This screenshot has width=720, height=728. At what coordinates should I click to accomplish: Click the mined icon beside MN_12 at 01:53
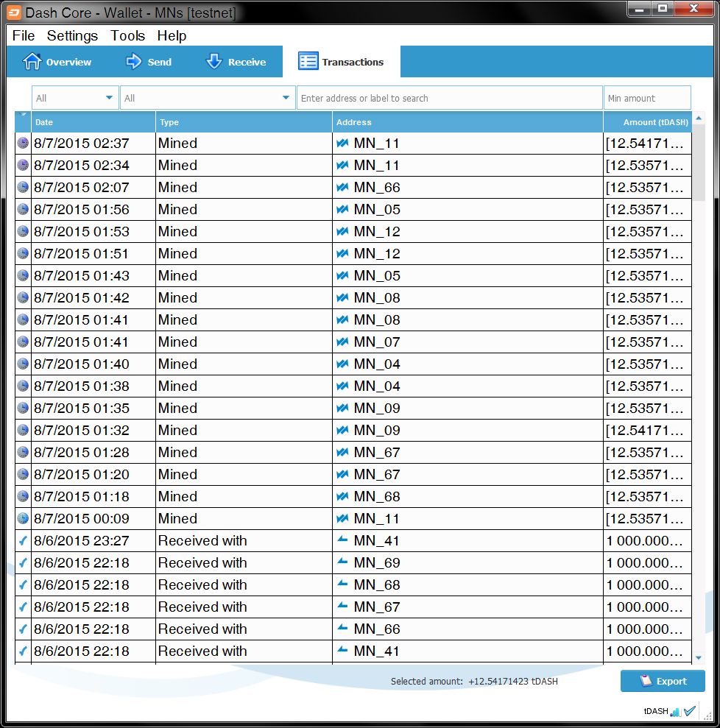click(x=342, y=231)
